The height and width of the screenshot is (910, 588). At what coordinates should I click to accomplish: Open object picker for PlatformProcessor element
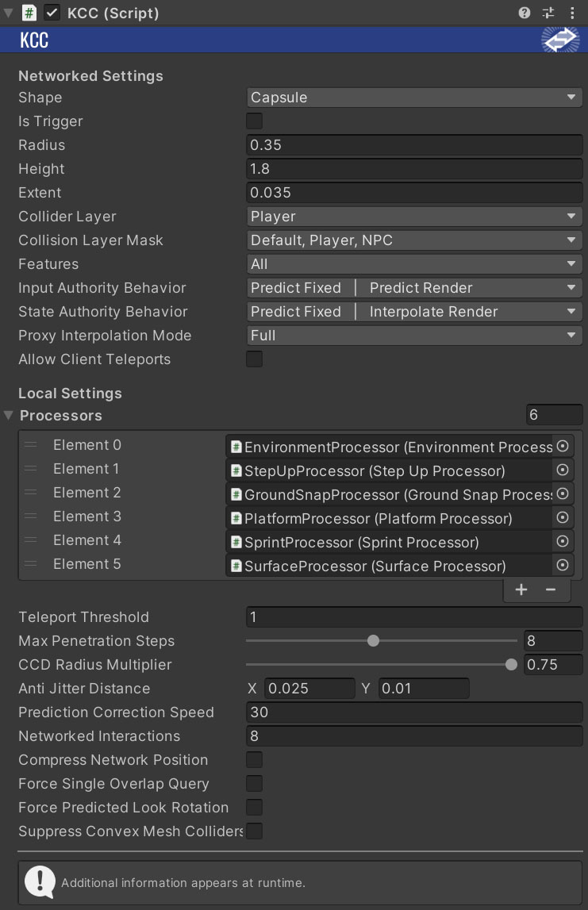(x=563, y=518)
